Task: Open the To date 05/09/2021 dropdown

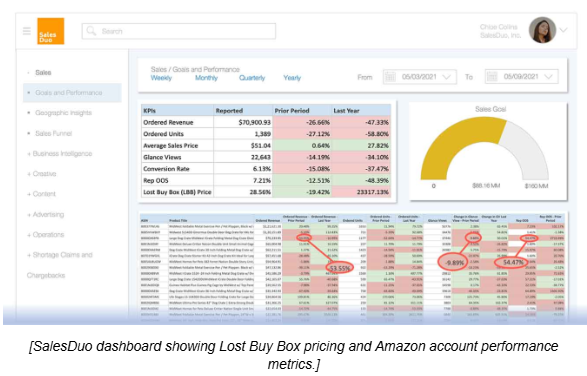Action: point(521,76)
